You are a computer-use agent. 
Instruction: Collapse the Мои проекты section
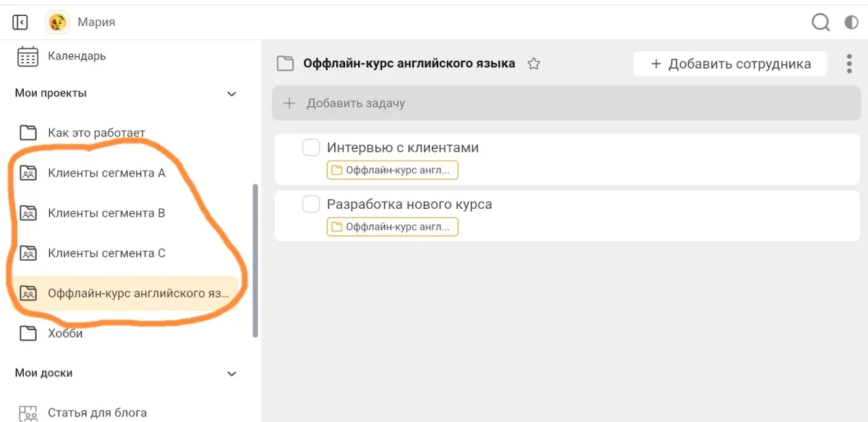click(231, 94)
